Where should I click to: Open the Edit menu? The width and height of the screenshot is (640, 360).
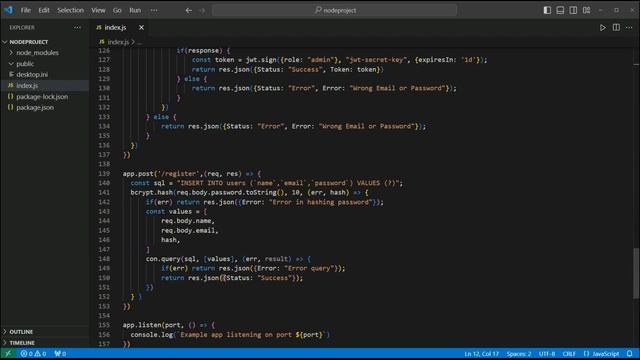pyautogui.click(x=44, y=10)
